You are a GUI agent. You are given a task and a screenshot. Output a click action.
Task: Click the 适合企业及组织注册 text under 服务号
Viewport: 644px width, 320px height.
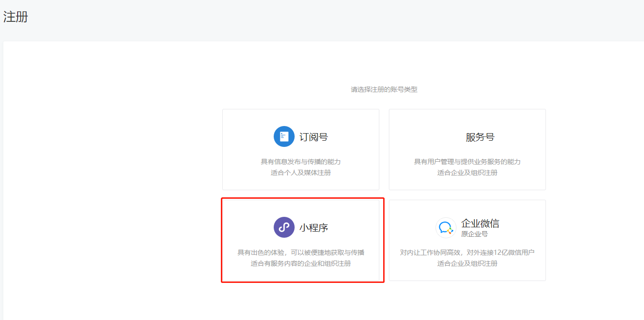click(x=467, y=173)
